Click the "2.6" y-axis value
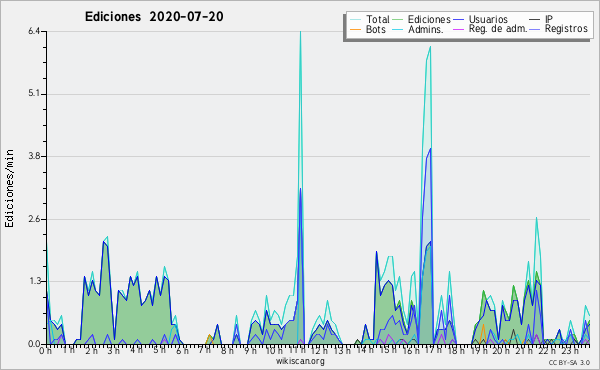Screen dimensions: 600x370 click(34, 219)
